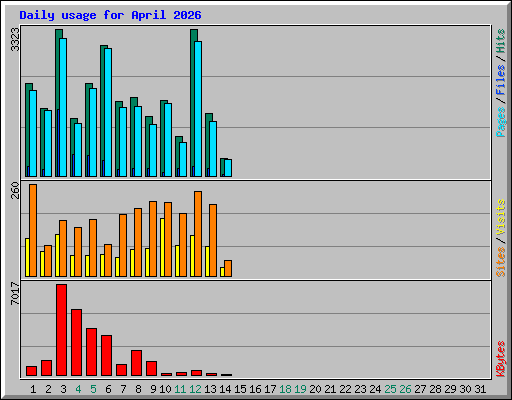
Task: Click day label 10 on the x-axis
Action: pyautogui.click(x=165, y=389)
